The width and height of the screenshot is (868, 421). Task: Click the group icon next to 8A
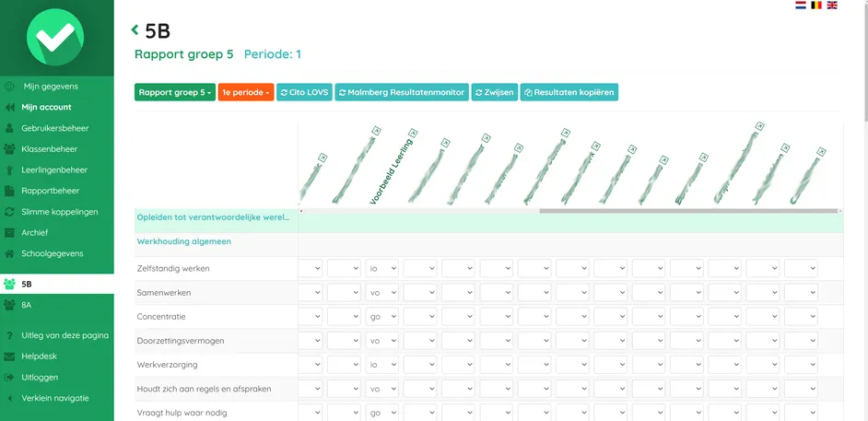pos(9,305)
